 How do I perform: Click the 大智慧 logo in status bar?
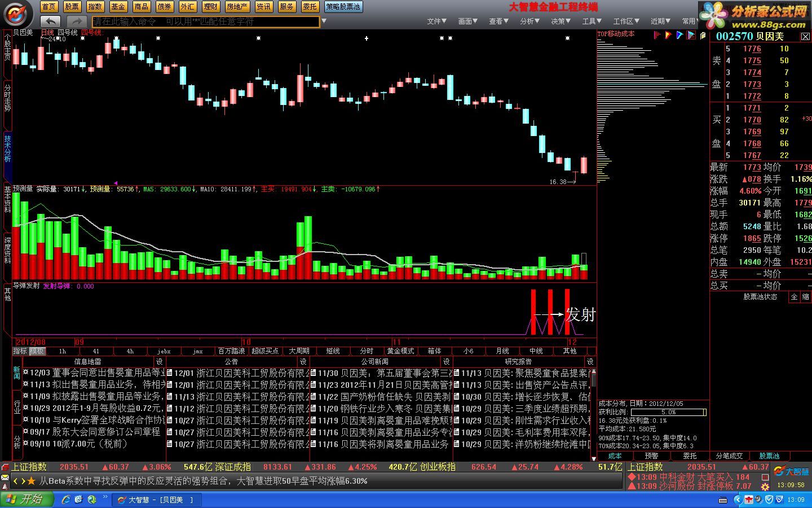click(x=791, y=471)
